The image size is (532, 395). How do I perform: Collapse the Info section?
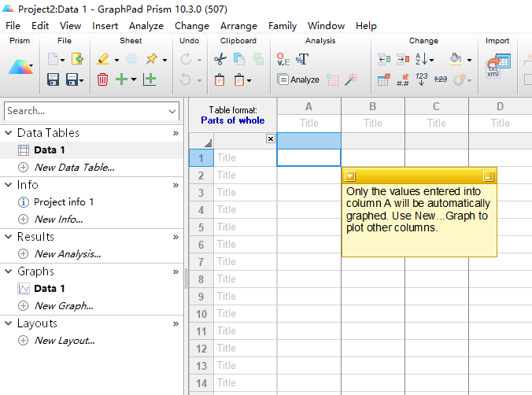[x=9, y=185]
